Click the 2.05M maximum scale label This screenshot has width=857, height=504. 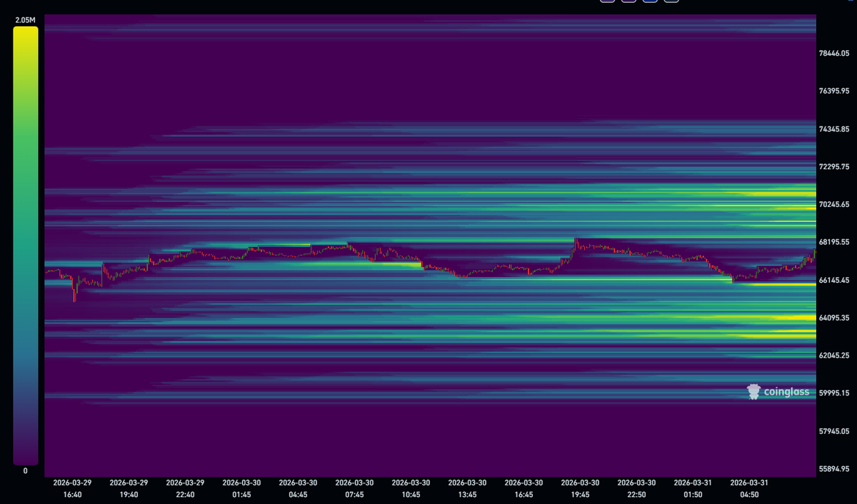click(x=25, y=21)
